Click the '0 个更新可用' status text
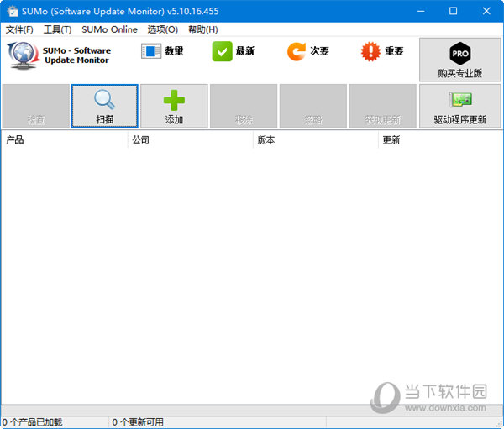 coord(138,422)
